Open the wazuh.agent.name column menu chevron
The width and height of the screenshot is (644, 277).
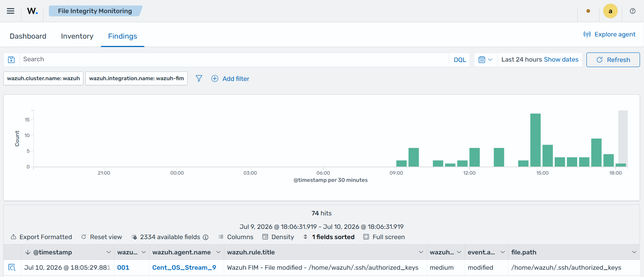pyautogui.click(x=218, y=252)
